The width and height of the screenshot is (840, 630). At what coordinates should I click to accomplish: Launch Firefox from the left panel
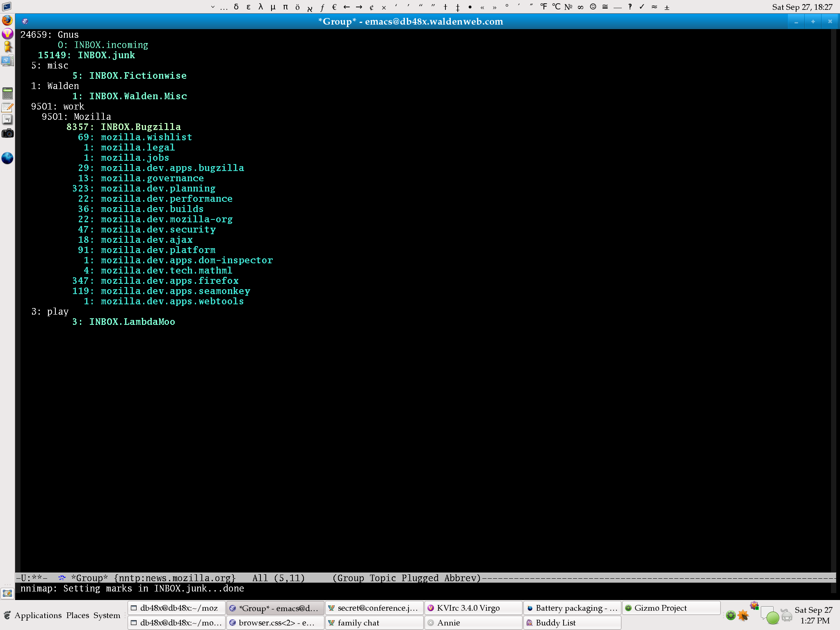[x=7, y=21]
